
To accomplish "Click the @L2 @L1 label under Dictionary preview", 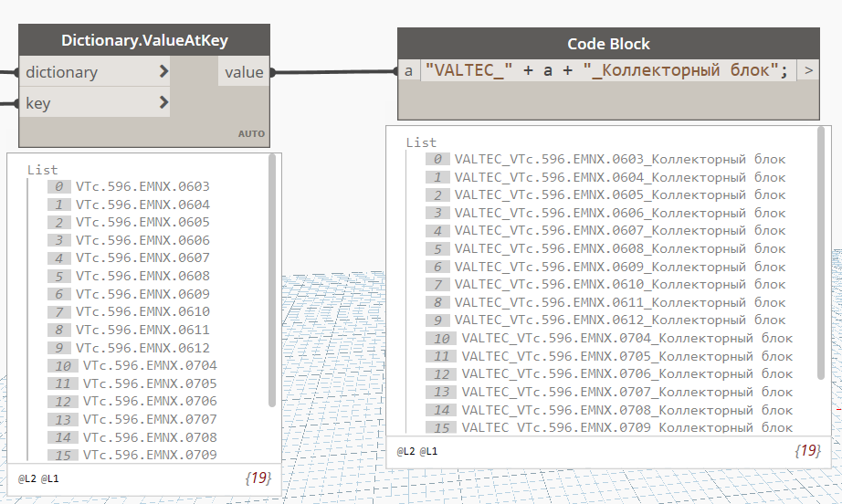I will click(x=38, y=478).
